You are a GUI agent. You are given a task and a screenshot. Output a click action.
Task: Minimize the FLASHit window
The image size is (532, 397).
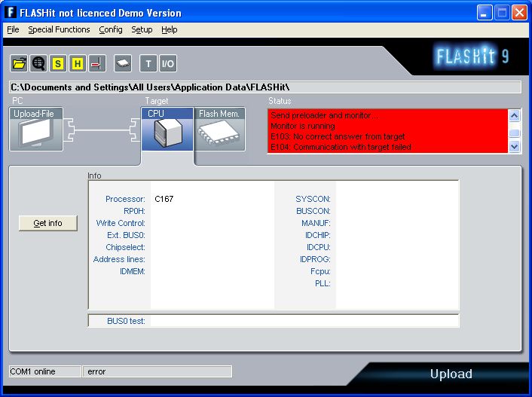click(x=485, y=13)
